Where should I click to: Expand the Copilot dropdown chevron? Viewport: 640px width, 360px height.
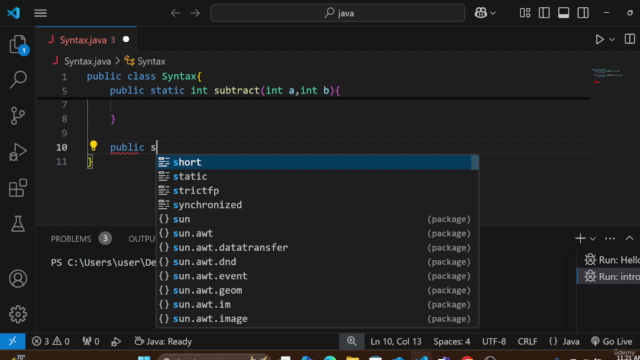coord(493,13)
